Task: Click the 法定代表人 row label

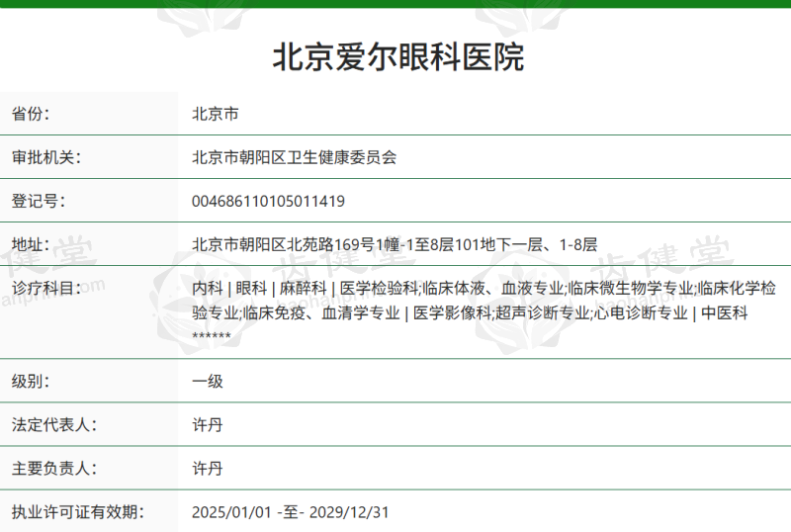Action: [53, 424]
